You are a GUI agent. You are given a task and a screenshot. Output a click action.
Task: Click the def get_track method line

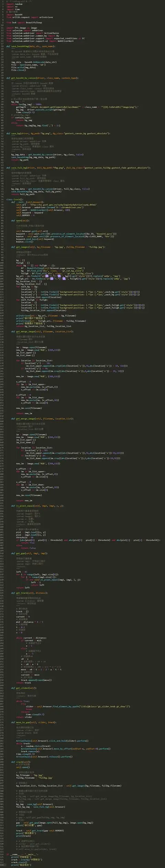(29, 593)
